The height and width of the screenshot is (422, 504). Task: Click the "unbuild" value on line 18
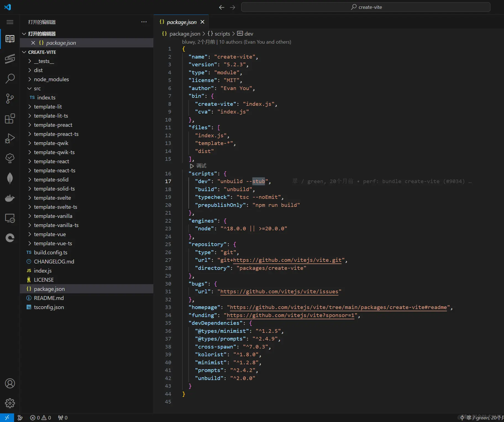coord(238,189)
